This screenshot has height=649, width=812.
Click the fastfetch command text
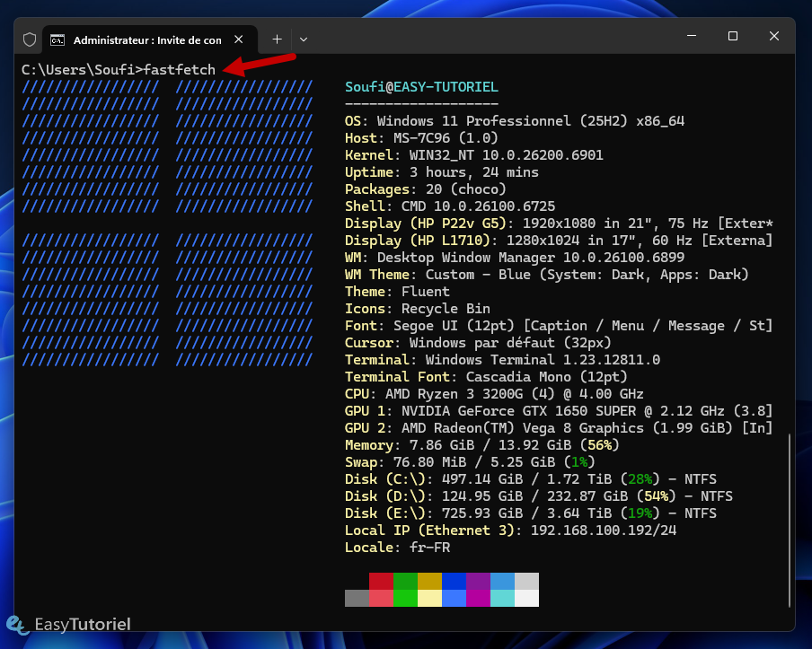[x=180, y=68]
